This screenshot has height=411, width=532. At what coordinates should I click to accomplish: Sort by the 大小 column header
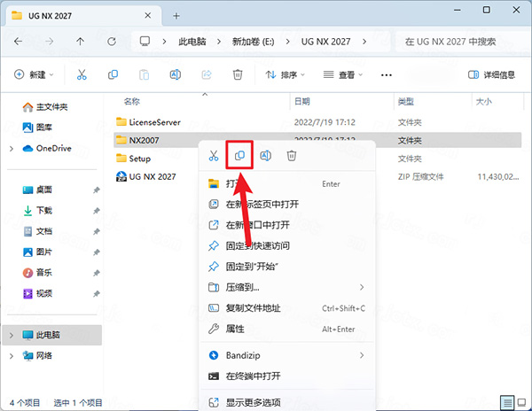484,101
